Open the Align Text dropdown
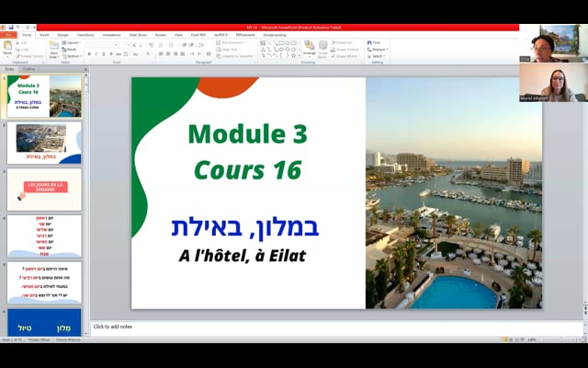Screen dimensions: 588x368 point(229,49)
